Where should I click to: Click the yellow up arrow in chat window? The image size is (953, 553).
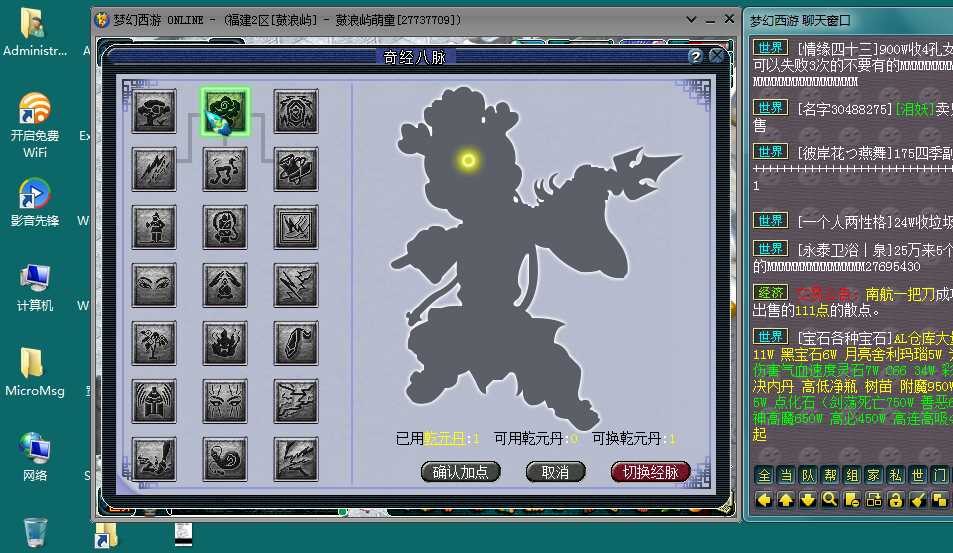click(786, 500)
